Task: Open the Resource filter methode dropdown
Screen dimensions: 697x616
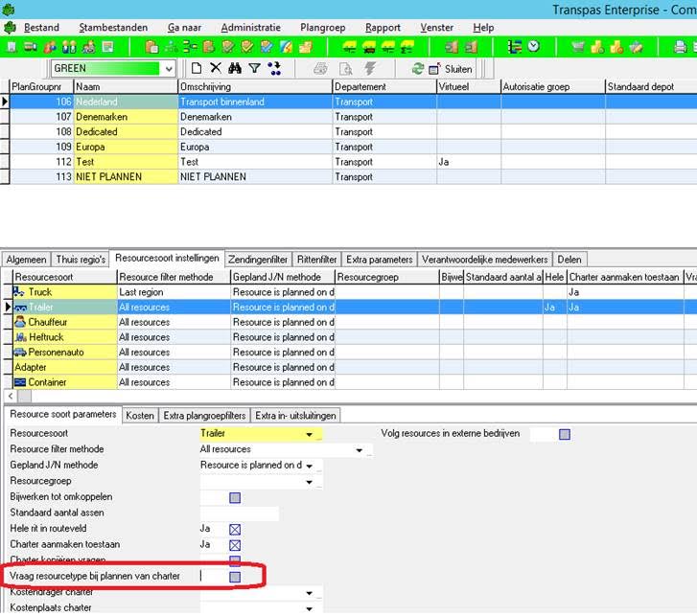Action: 359,449
